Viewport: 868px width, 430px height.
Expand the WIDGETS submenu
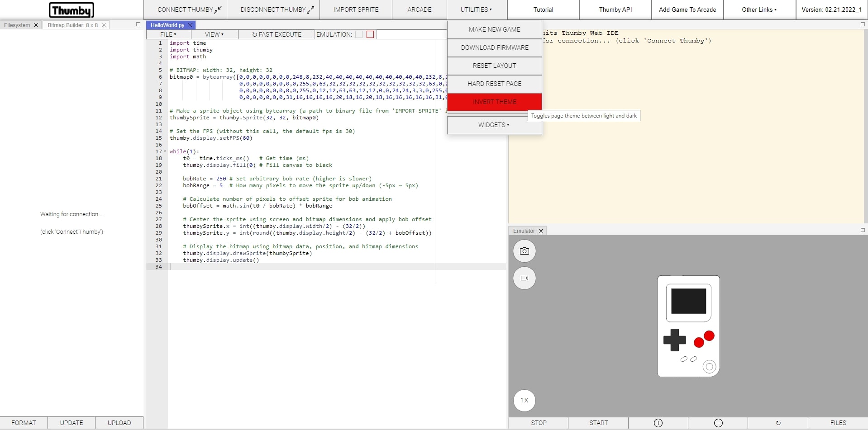click(494, 125)
